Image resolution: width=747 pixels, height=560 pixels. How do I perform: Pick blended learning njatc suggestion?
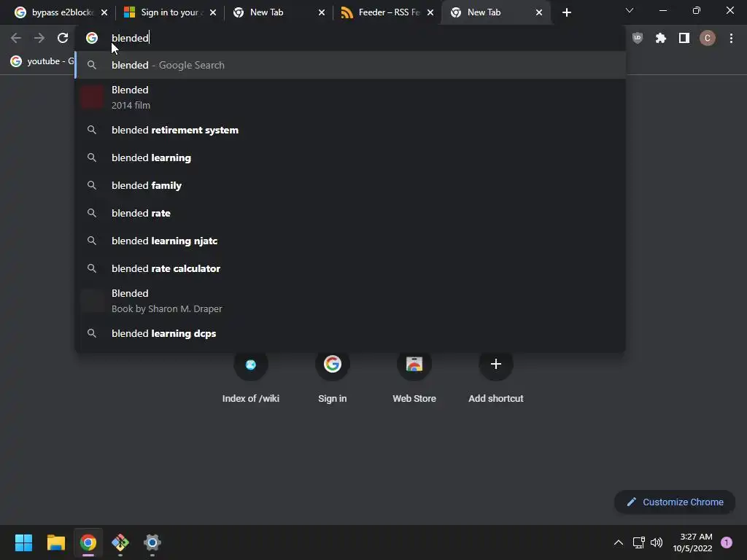350,241
